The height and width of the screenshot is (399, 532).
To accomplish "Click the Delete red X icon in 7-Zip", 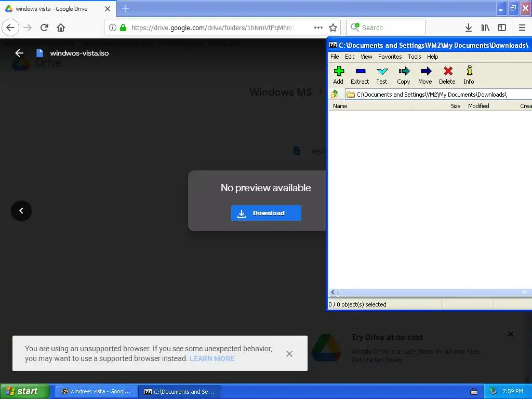I will [447, 71].
